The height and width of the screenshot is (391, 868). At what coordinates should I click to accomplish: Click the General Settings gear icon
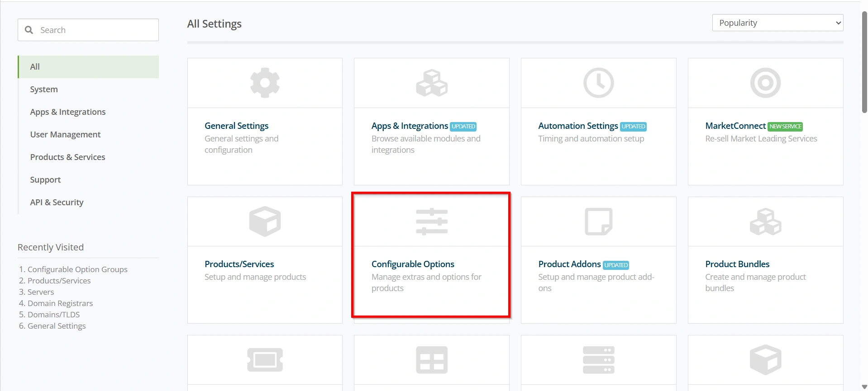pyautogui.click(x=265, y=83)
